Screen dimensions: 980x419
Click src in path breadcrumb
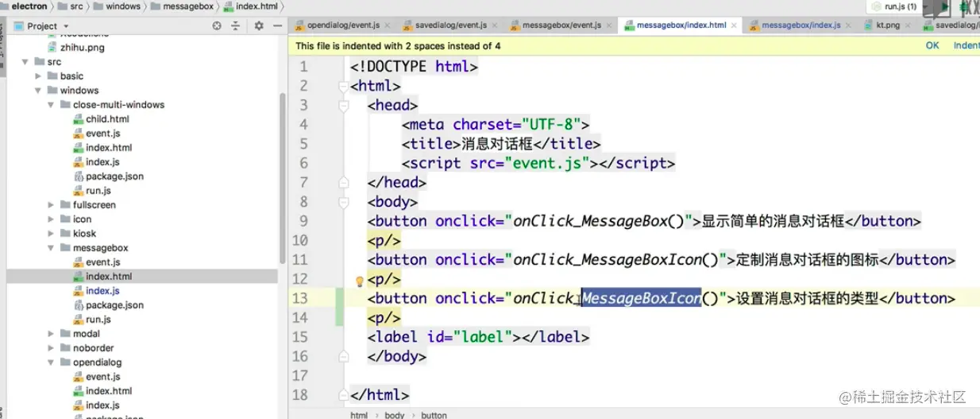coord(75,6)
